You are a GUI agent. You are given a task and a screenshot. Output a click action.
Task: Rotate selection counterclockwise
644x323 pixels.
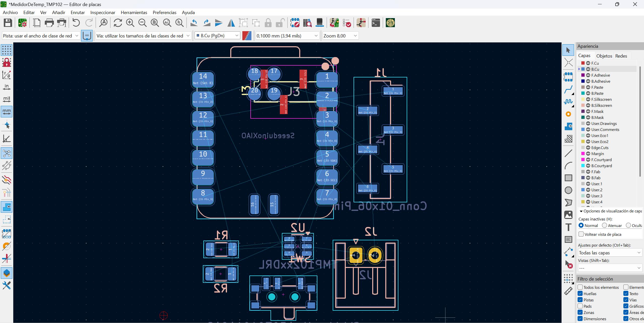click(194, 23)
